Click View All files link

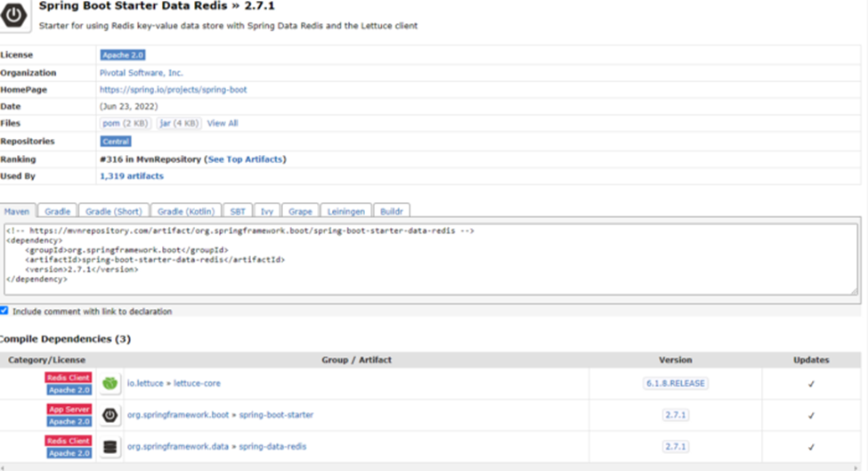coord(223,124)
